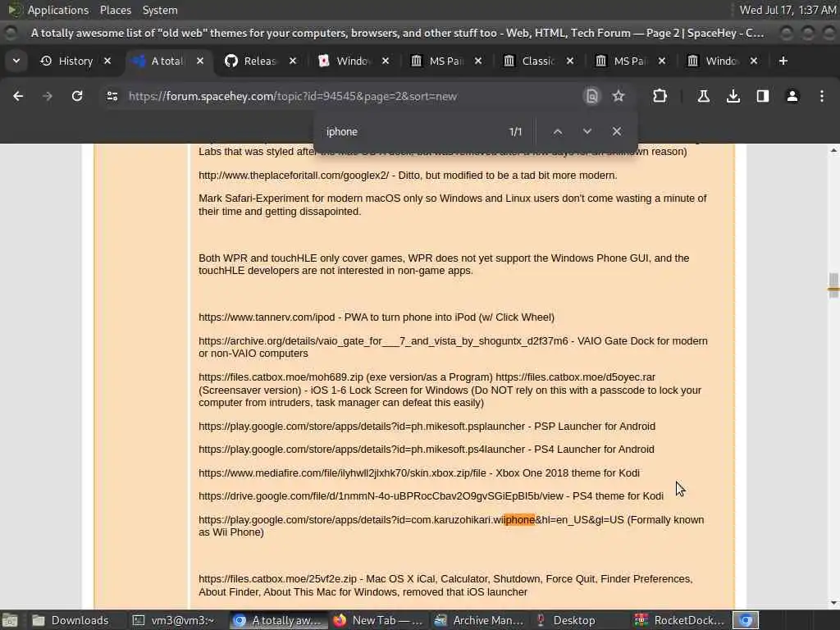Viewport: 840px width, 630px height.
Task: Open the googlex2 theplaceforitall link
Action: coord(294,176)
